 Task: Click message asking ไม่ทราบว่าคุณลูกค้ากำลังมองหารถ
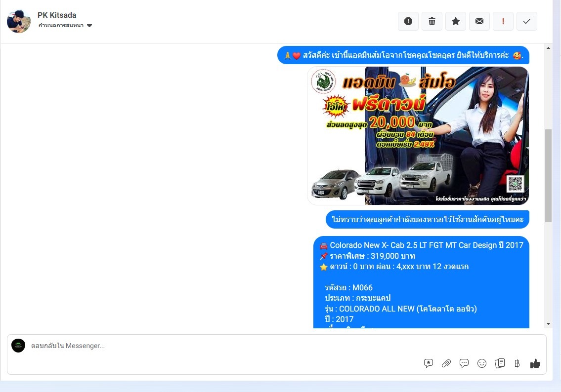pos(428,219)
